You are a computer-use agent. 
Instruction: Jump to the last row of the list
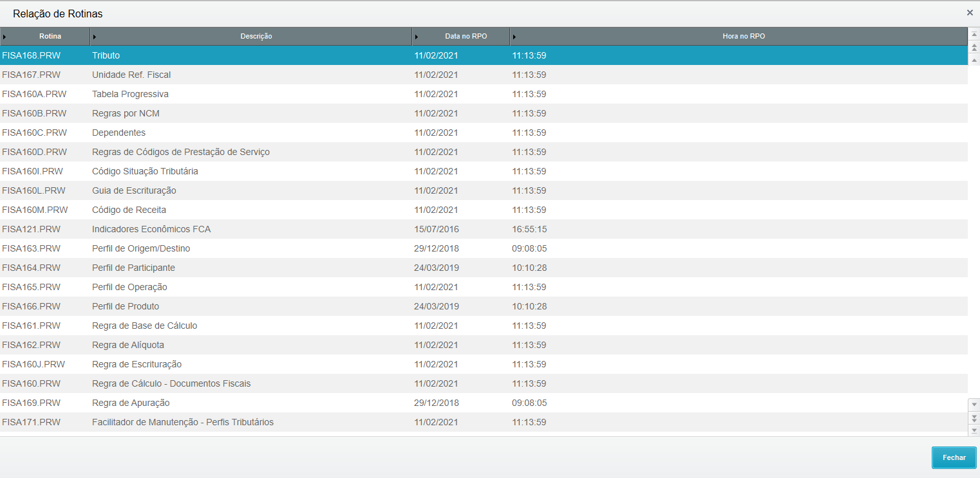coord(974,430)
